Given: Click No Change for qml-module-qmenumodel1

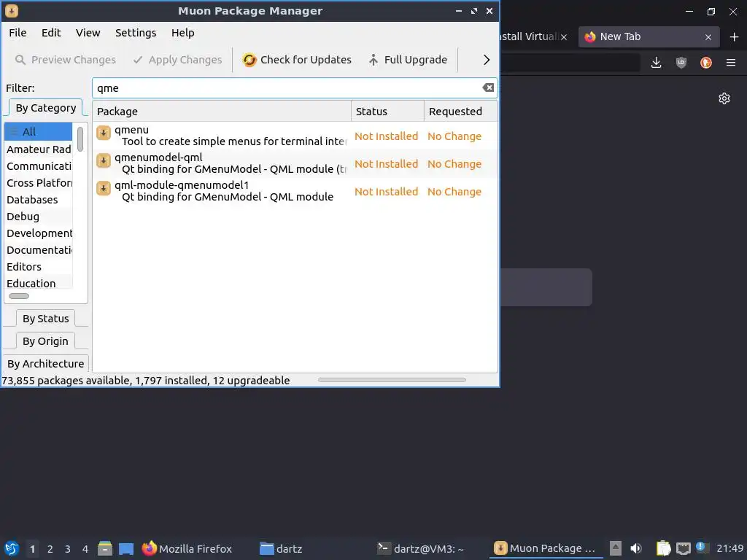Looking at the screenshot, I should (454, 192).
